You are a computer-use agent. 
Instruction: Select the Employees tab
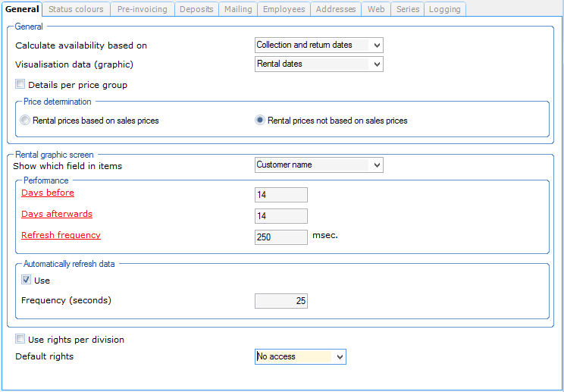pyautogui.click(x=284, y=9)
